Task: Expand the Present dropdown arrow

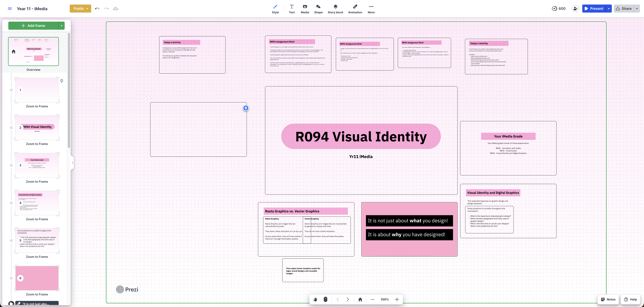Action: (609, 9)
